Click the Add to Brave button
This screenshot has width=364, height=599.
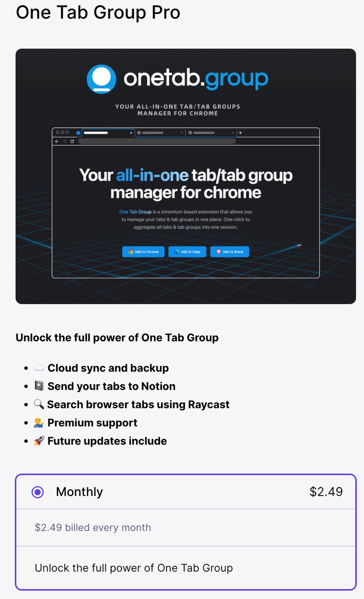point(230,252)
